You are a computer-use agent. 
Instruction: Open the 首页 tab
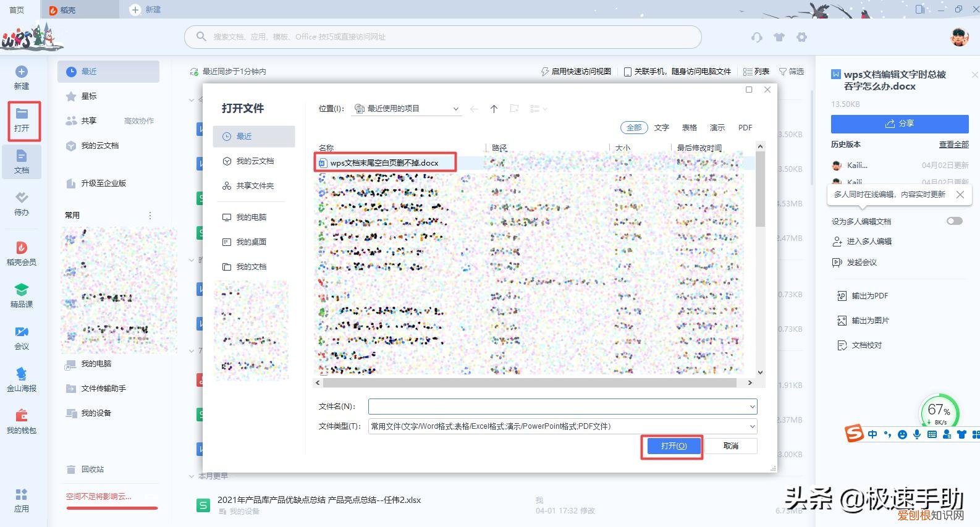17,10
